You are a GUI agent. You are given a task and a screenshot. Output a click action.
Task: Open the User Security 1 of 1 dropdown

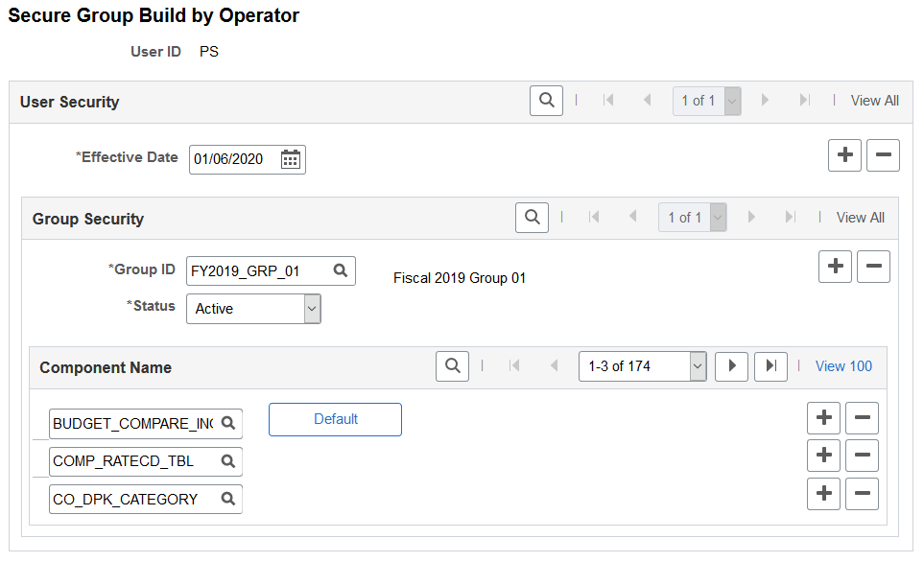pyautogui.click(x=707, y=100)
